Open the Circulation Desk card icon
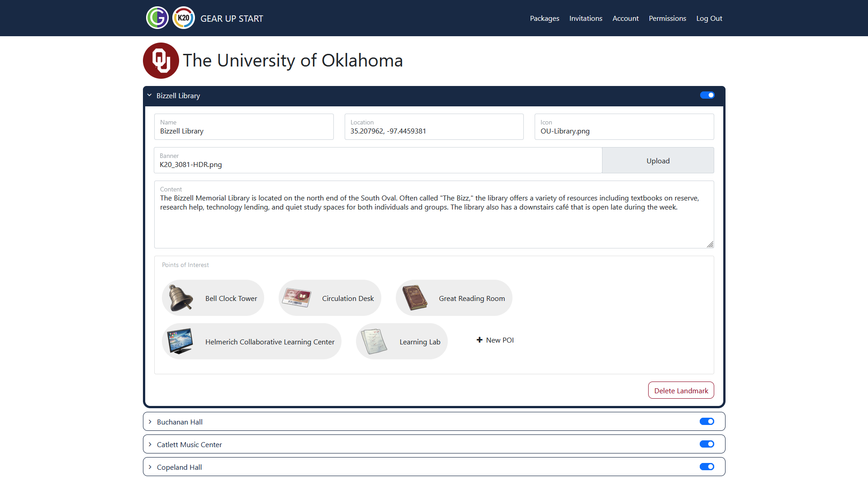868x477 pixels. coord(296,298)
